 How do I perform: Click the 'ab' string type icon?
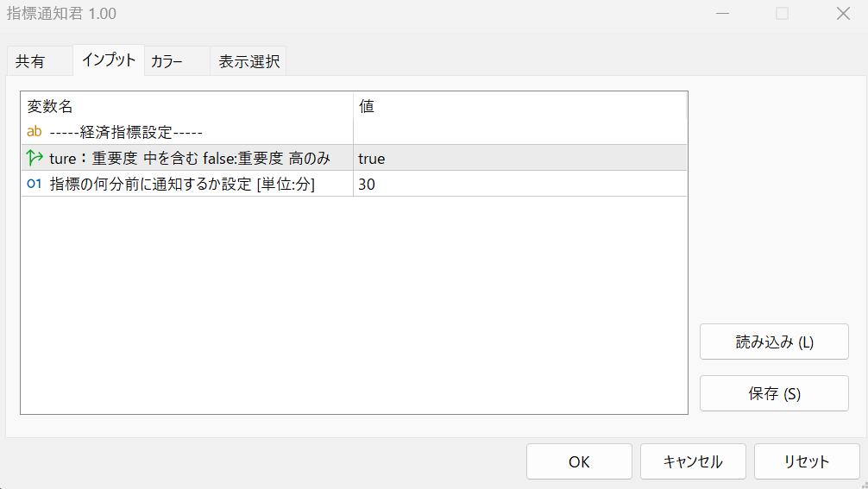tap(35, 132)
